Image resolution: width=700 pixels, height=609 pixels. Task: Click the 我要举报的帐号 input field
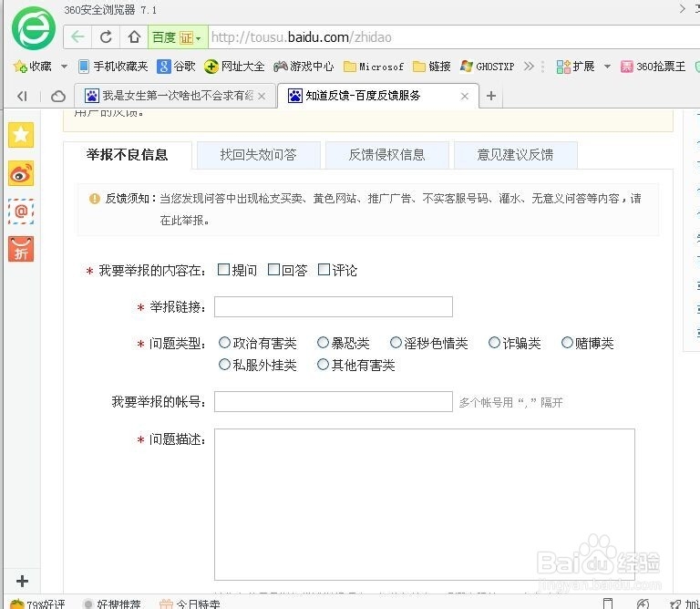coord(334,402)
